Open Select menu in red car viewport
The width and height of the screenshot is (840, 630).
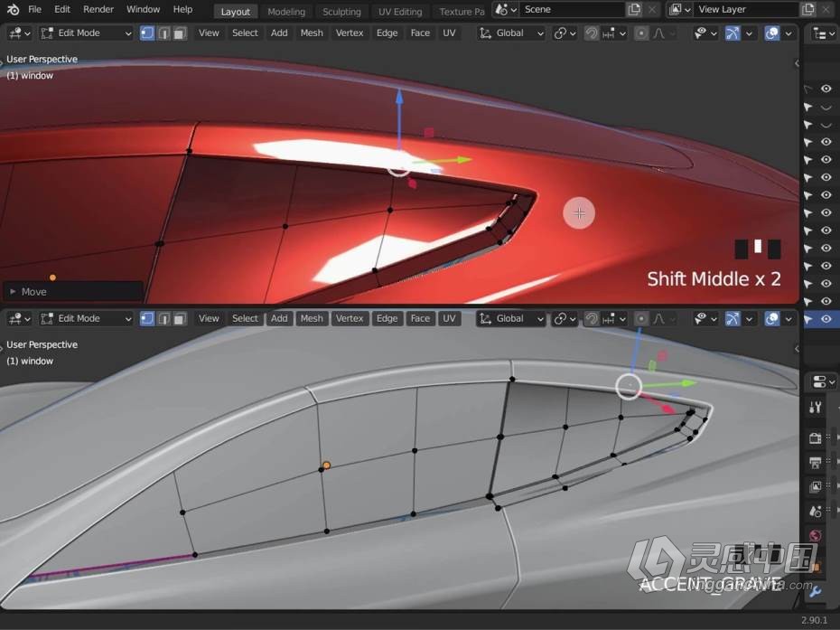[x=245, y=33]
